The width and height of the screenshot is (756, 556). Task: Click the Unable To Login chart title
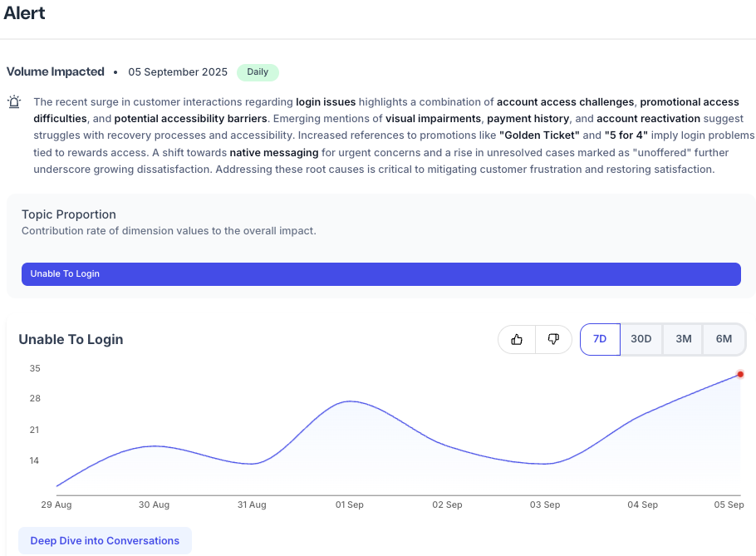click(x=71, y=339)
